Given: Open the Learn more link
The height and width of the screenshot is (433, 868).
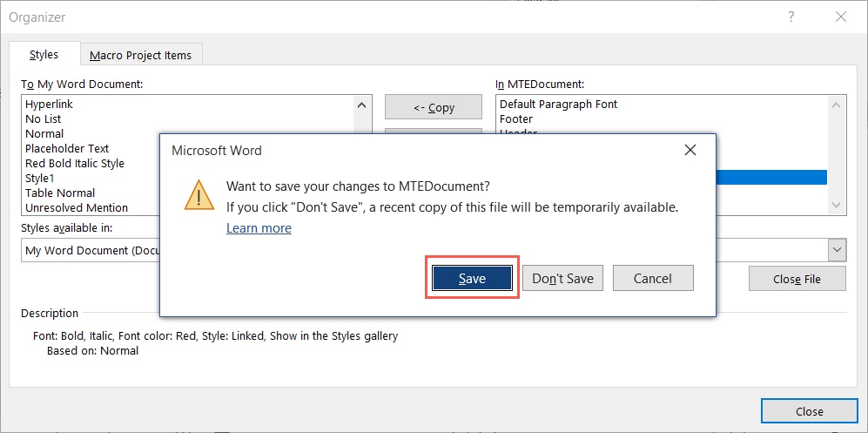Looking at the screenshot, I should (x=259, y=228).
